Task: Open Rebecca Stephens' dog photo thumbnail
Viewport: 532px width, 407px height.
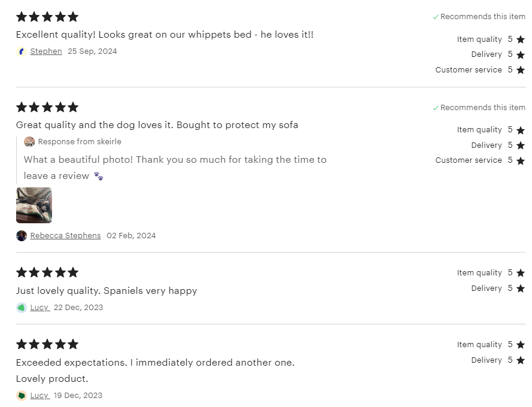Action: coord(34,205)
